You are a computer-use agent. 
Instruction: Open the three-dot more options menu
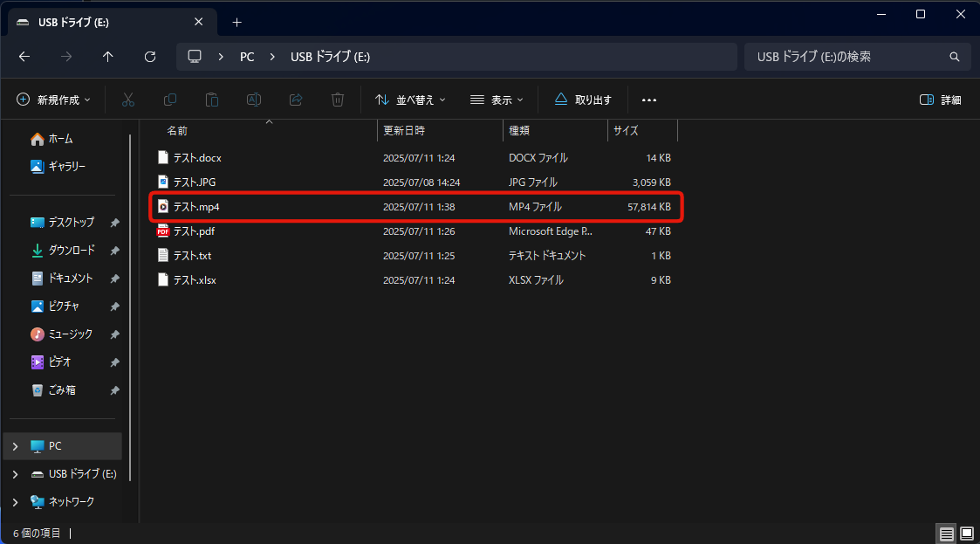coord(648,100)
